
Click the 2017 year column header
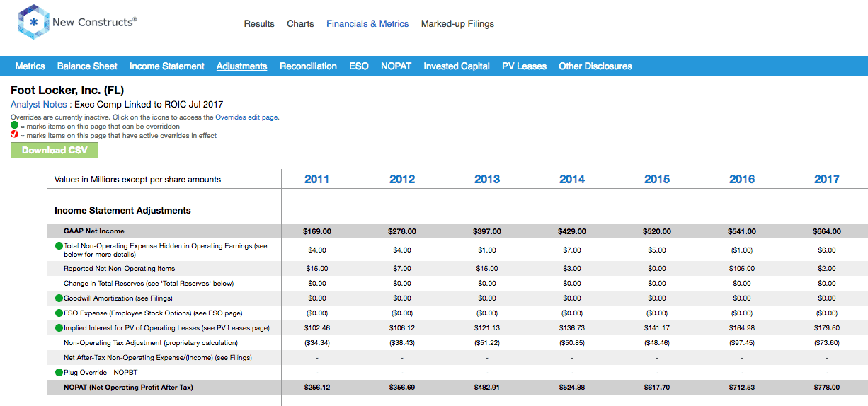(826, 180)
